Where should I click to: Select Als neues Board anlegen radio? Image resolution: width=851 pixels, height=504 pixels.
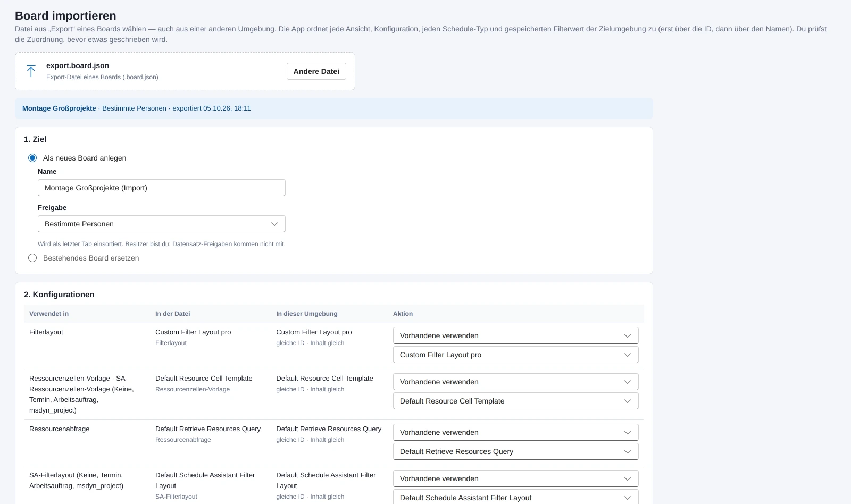[x=32, y=158]
